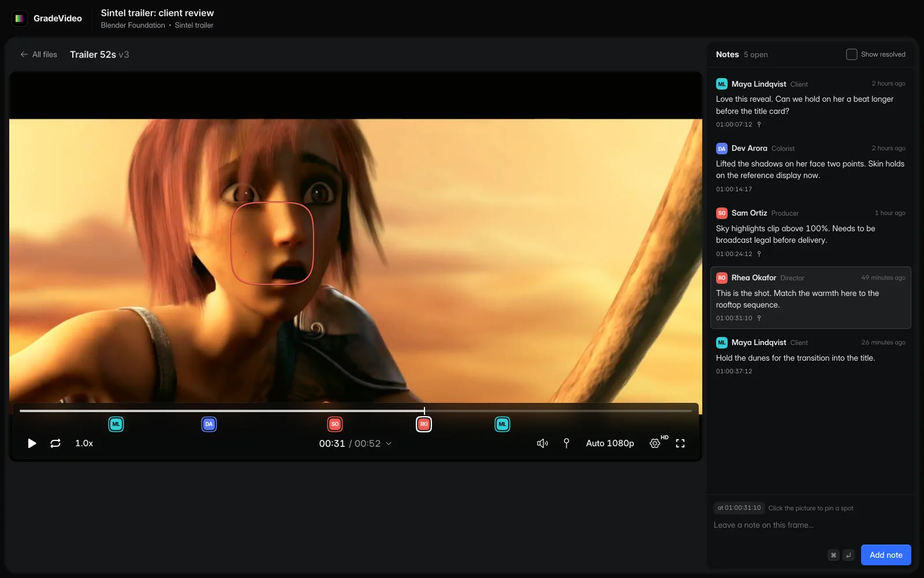Go back to All files
This screenshot has width=924, height=578.
(39, 54)
